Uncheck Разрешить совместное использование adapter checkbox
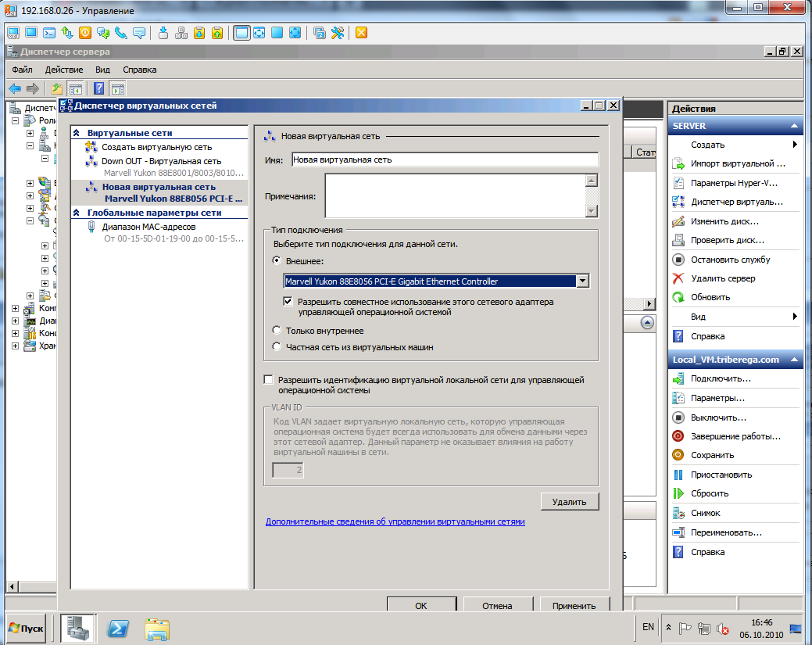812x645 pixels. 288,302
